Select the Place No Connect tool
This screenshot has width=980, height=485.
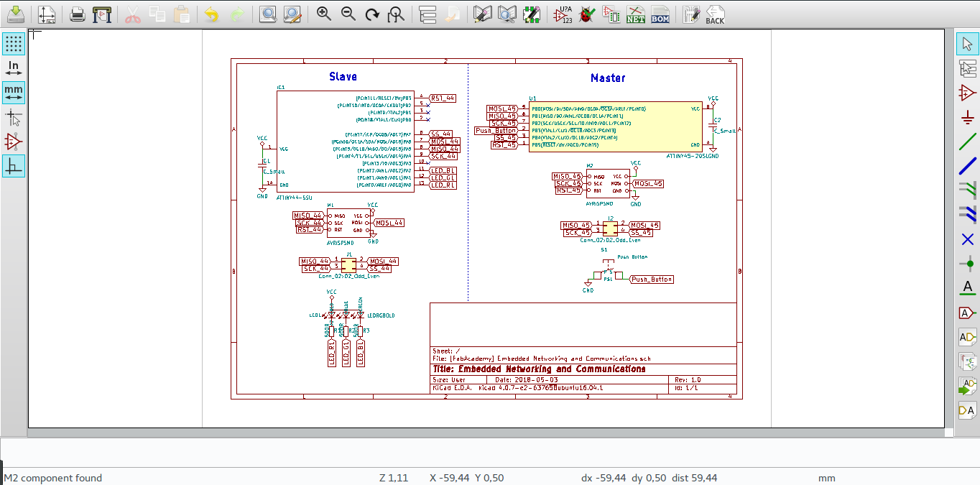(x=967, y=239)
